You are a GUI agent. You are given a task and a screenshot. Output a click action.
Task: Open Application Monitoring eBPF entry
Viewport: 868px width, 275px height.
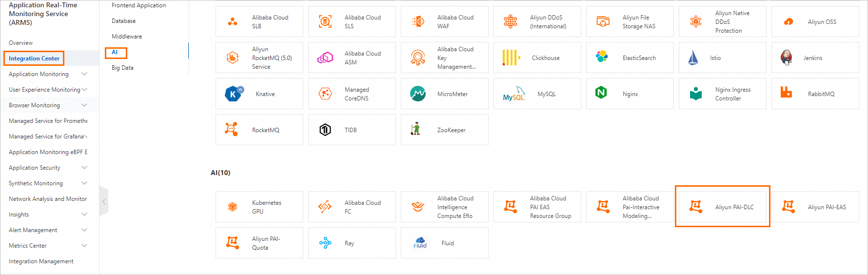click(48, 152)
